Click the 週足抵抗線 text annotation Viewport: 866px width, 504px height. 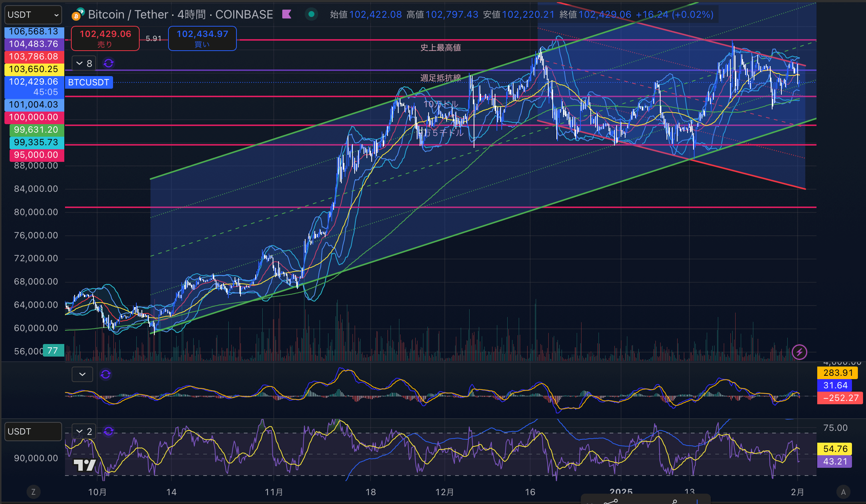click(440, 78)
